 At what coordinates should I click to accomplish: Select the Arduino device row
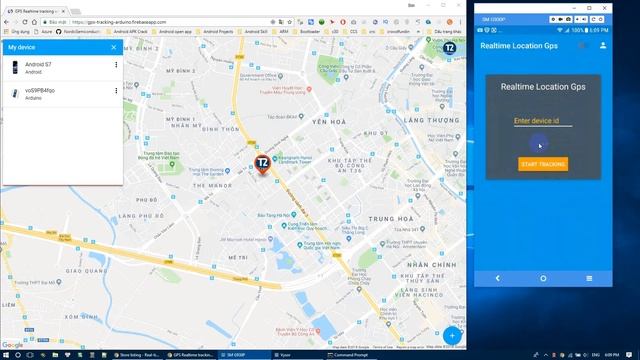tap(62, 94)
